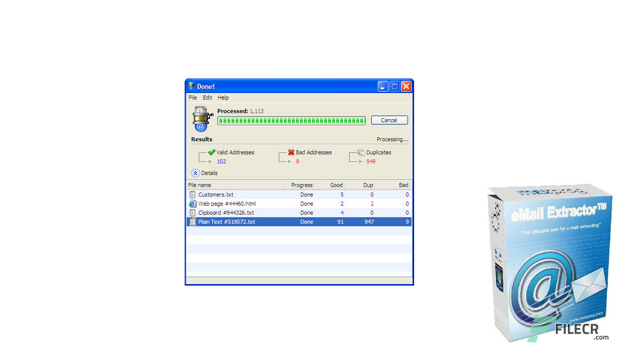This screenshot has width=644, height=362.
Task: Click the arrow beside 949 duplicates
Action: click(361, 161)
